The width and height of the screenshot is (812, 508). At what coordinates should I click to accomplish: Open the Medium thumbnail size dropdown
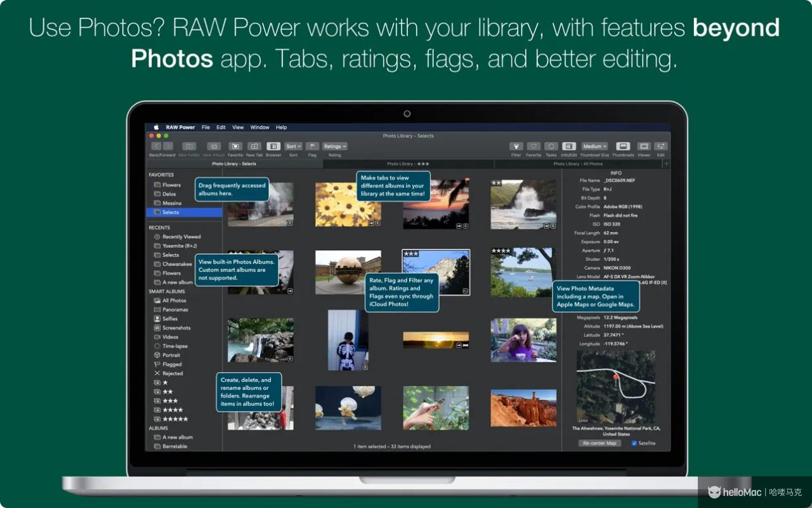click(594, 146)
